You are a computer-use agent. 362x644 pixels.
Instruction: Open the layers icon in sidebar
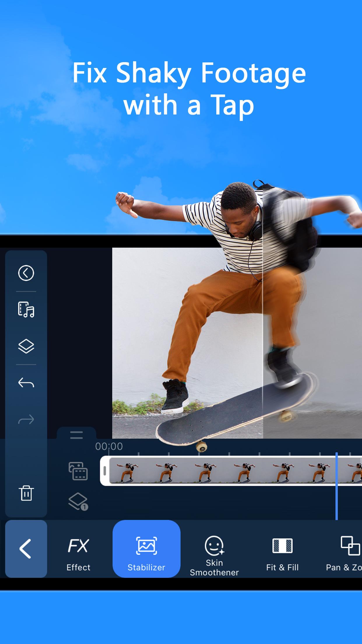pyautogui.click(x=26, y=346)
